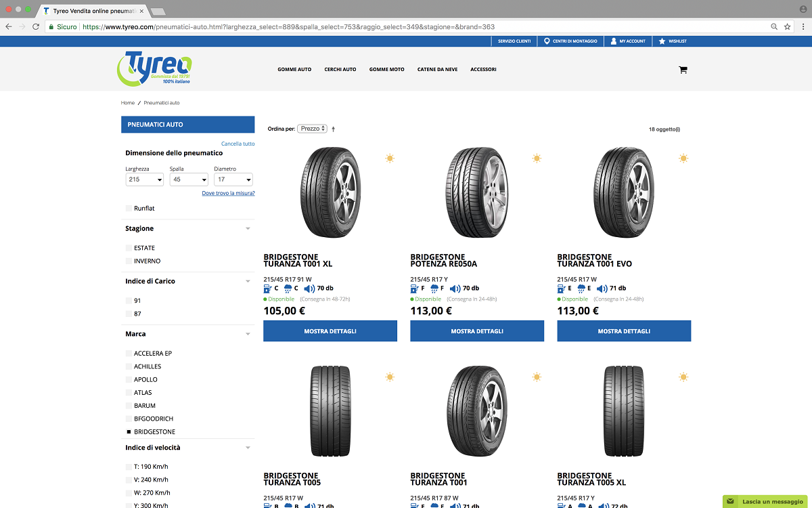Image resolution: width=812 pixels, height=508 pixels.
Task: Click fuel efficiency icon on Turanza T001 XL
Action: click(x=267, y=289)
